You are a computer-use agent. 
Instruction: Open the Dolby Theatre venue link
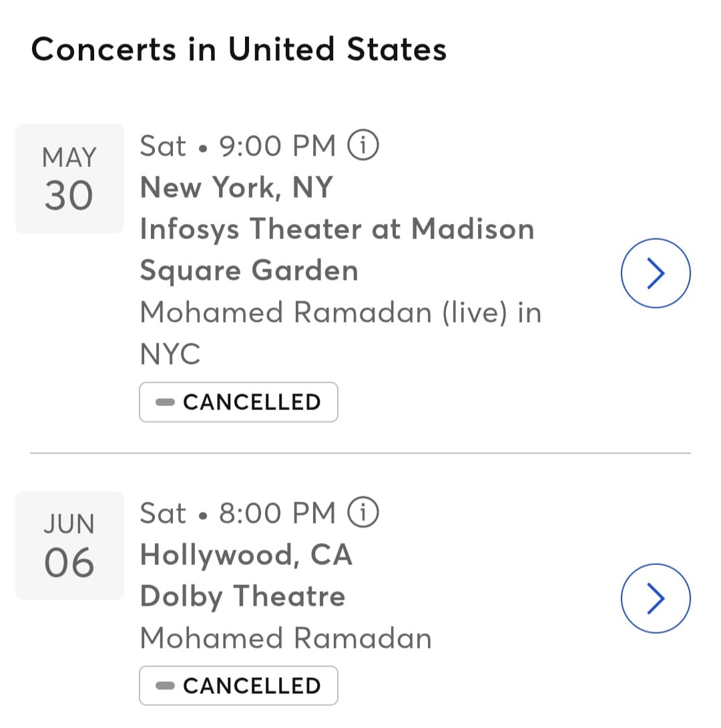(242, 596)
